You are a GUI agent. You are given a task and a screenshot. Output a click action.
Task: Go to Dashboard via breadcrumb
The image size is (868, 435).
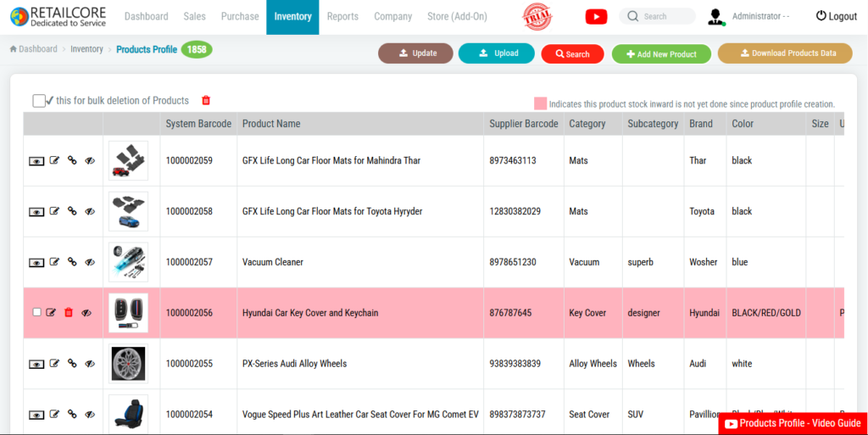point(34,49)
